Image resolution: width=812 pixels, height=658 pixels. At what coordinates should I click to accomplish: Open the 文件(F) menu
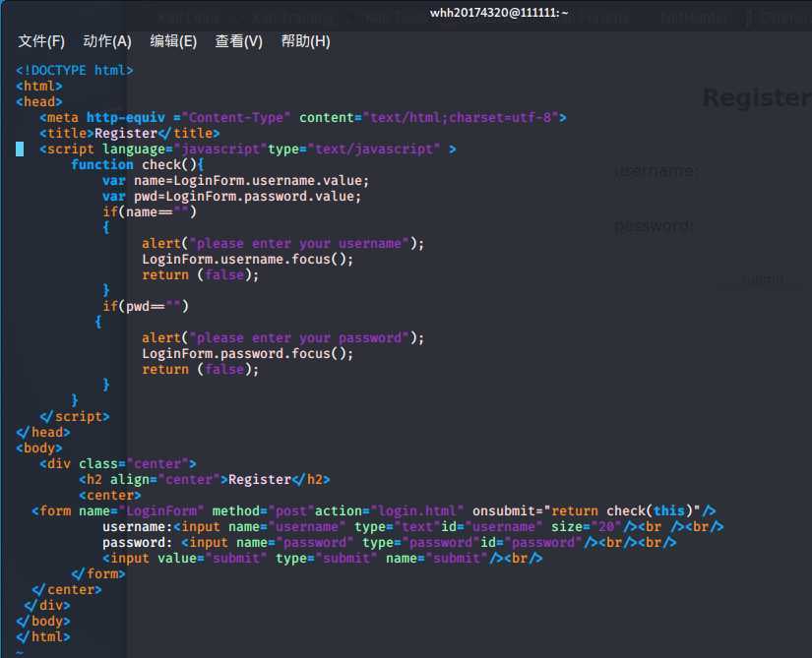point(41,41)
